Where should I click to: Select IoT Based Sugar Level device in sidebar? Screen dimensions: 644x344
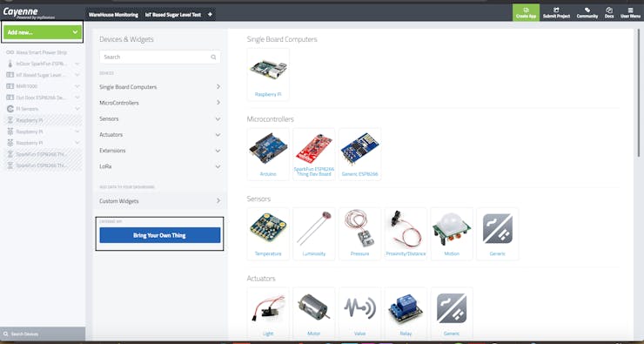click(41, 75)
